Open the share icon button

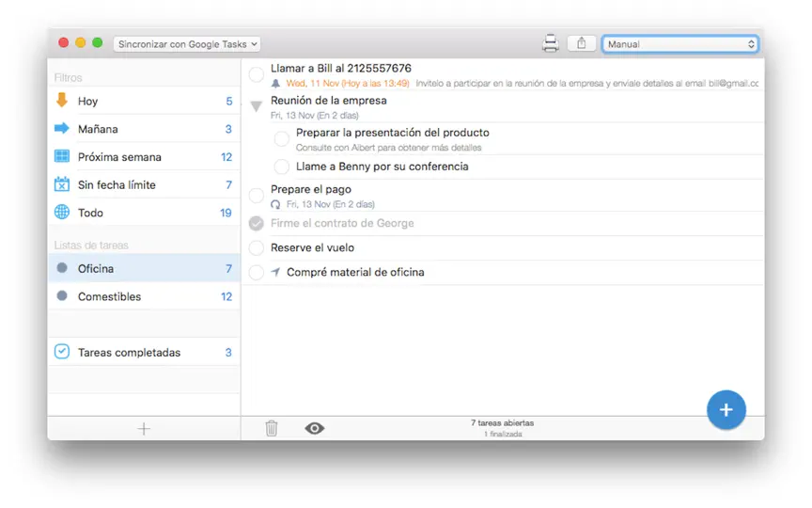point(582,43)
